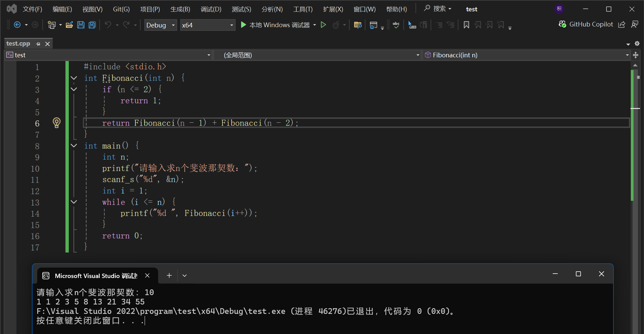Open the GitHub Copilot badge
Image resolution: width=644 pixels, height=334 pixels.
586,24
